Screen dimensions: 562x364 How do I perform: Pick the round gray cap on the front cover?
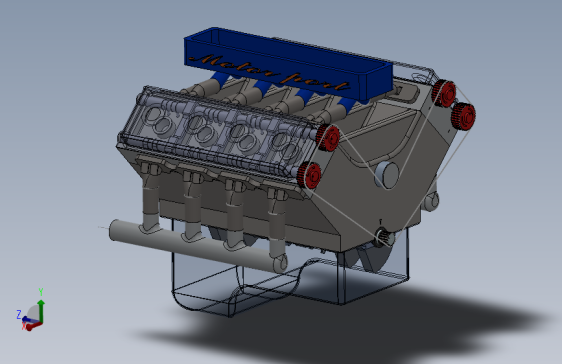pos(387,175)
